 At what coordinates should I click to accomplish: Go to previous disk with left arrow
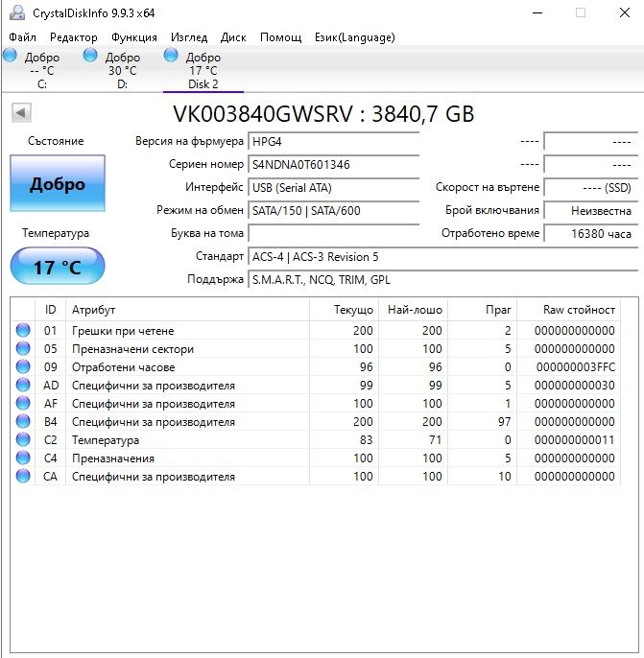(x=21, y=112)
